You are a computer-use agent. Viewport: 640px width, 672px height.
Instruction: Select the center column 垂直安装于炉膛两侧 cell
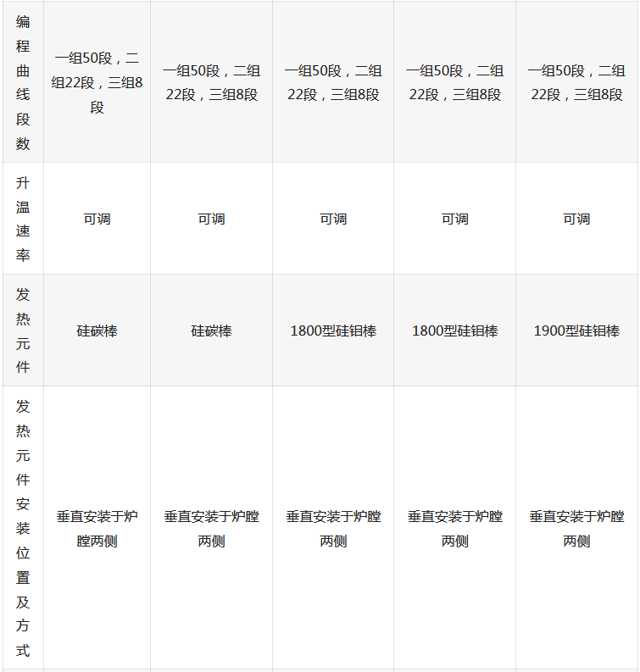click(x=333, y=528)
